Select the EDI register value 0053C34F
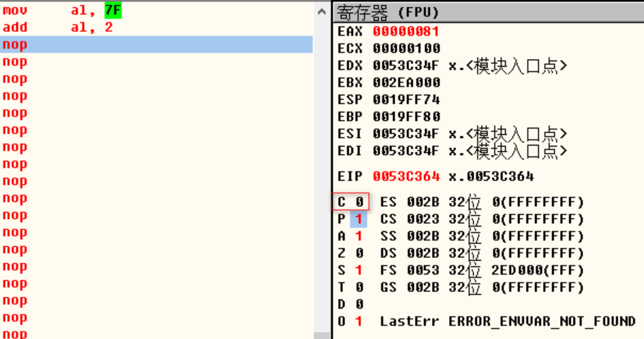This screenshot has height=339, width=644. pyautogui.click(x=406, y=151)
